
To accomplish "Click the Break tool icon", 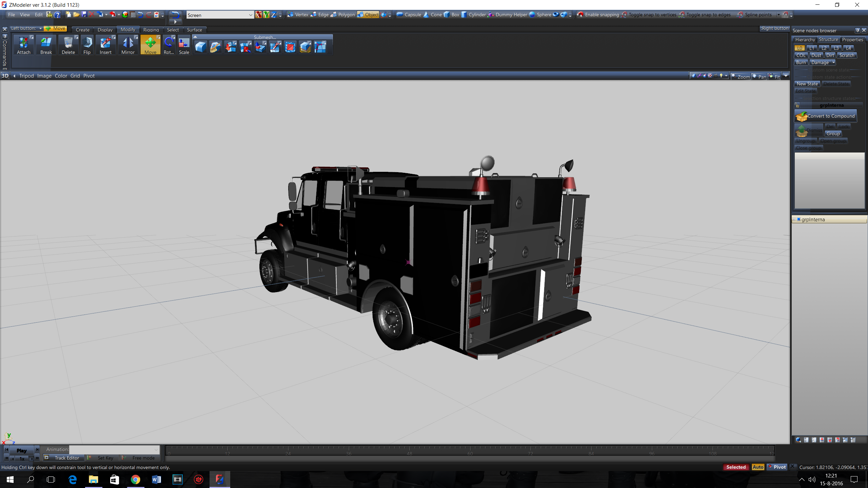I will [46, 45].
